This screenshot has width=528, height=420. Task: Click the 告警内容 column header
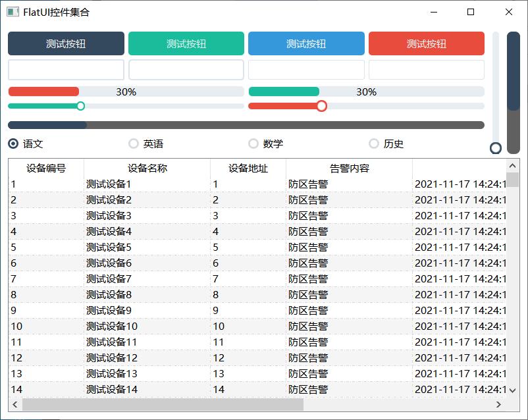[x=349, y=168]
